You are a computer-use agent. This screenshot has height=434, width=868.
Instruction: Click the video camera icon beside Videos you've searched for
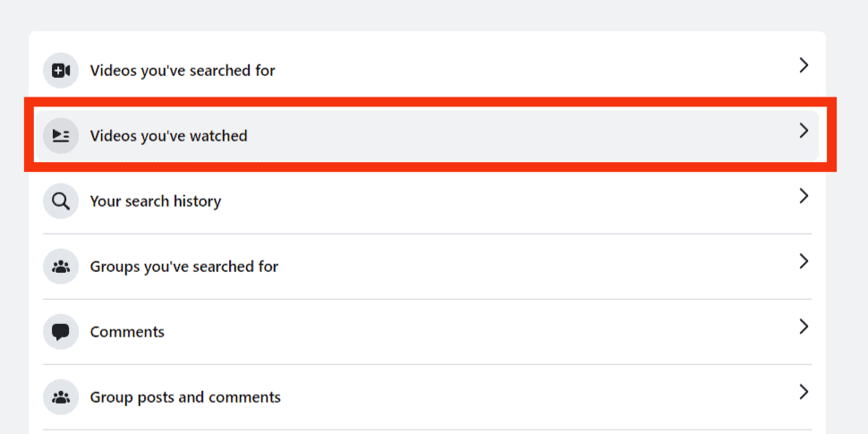click(61, 71)
